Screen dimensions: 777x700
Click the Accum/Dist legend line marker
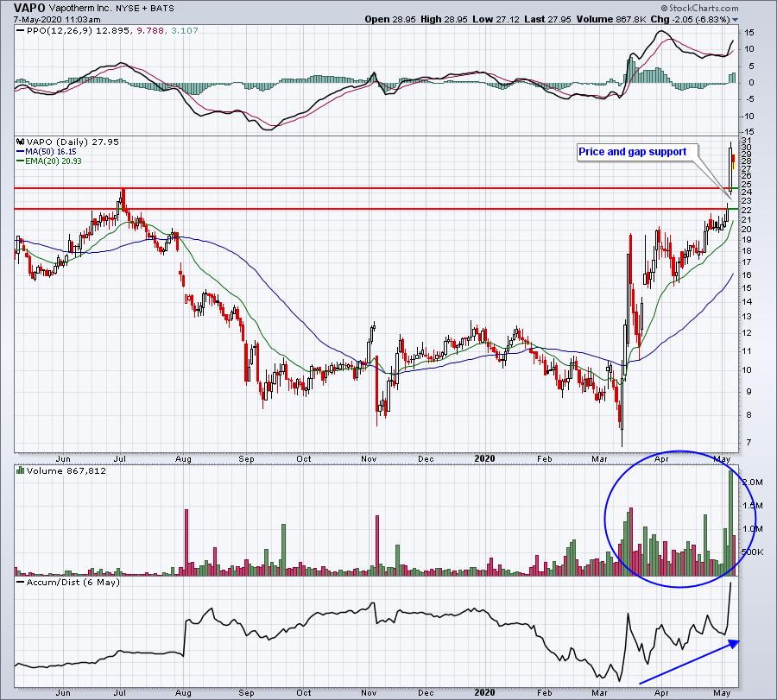[21, 582]
